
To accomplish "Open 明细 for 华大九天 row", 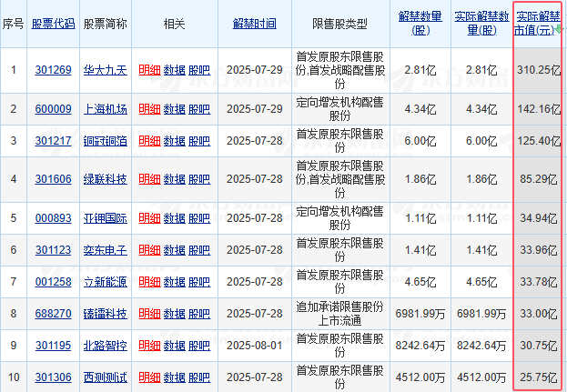I will point(149,70).
